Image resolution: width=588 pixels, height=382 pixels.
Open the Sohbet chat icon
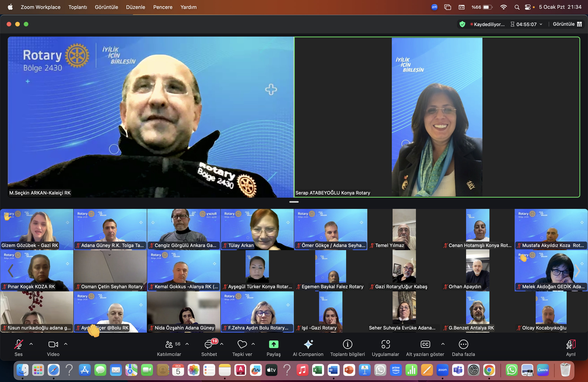(x=208, y=344)
